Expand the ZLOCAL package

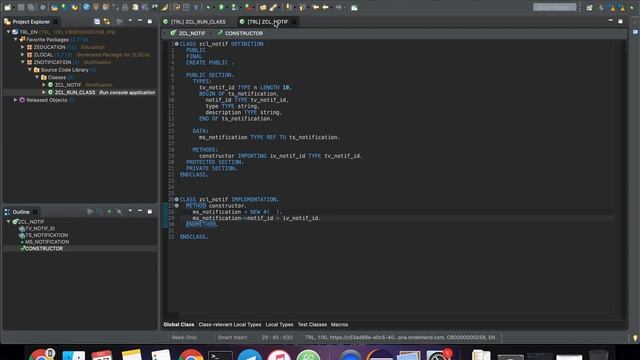[x=22, y=55]
